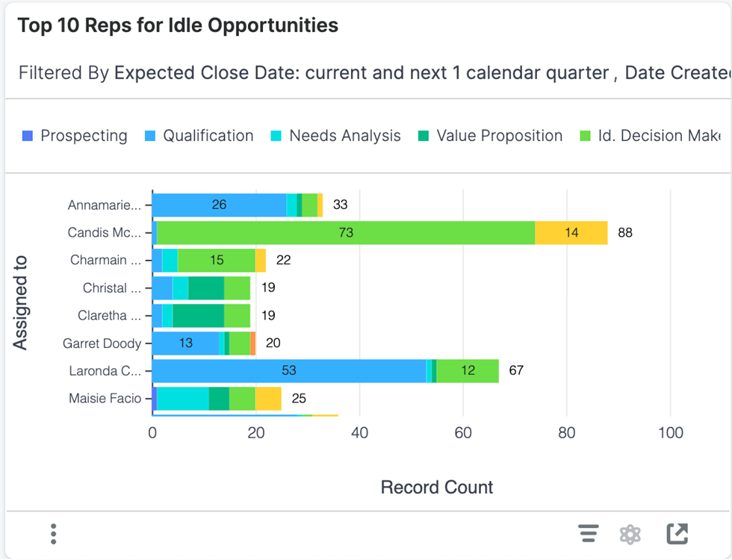This screenshot has height=560, width=732.
Task: Toggle the Needs Analysis legend series
Action: (344, 136)
